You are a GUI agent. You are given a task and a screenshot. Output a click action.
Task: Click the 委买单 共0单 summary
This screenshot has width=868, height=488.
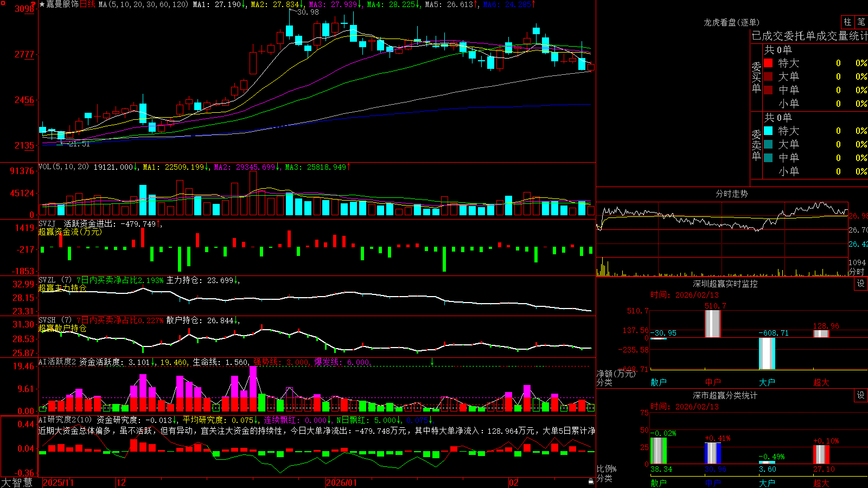click(x=778, y=49)
